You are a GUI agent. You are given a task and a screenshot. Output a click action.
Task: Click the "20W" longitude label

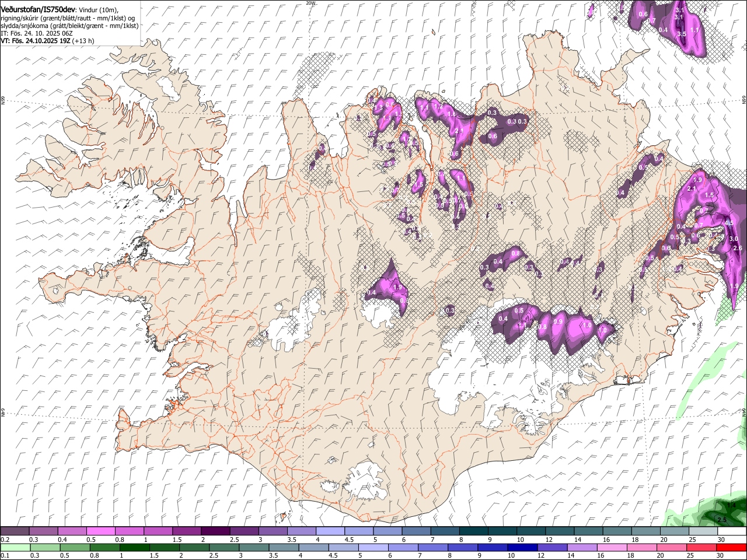point(310,3)
